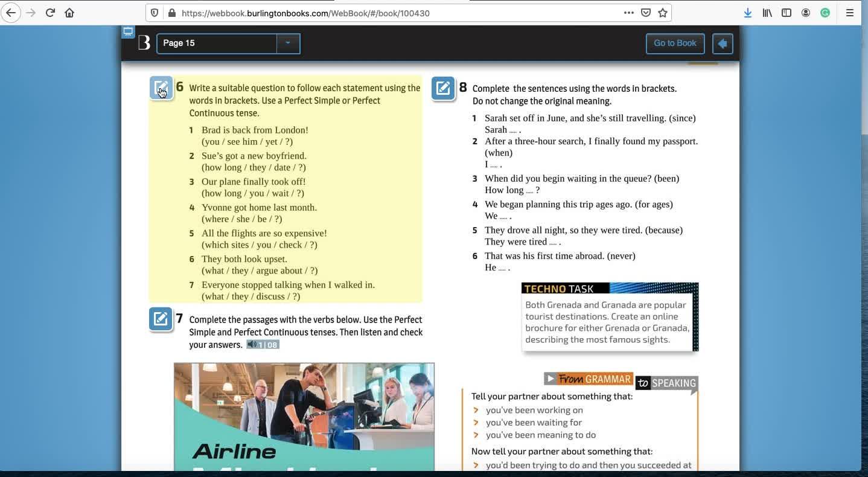The image size is (868, 477).
Task: Open page actions three-dot menu
Action: [x=628, y=13]
